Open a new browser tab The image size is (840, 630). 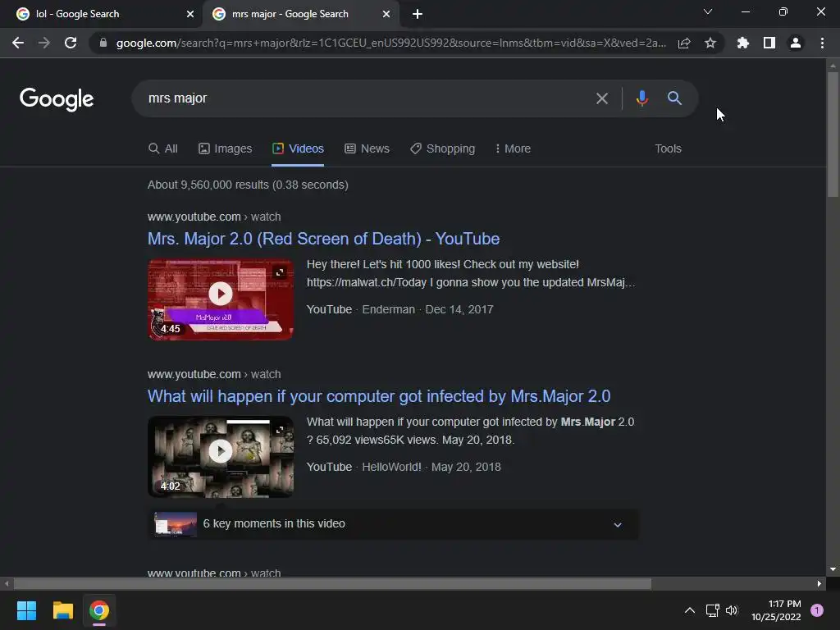point(418,15)
